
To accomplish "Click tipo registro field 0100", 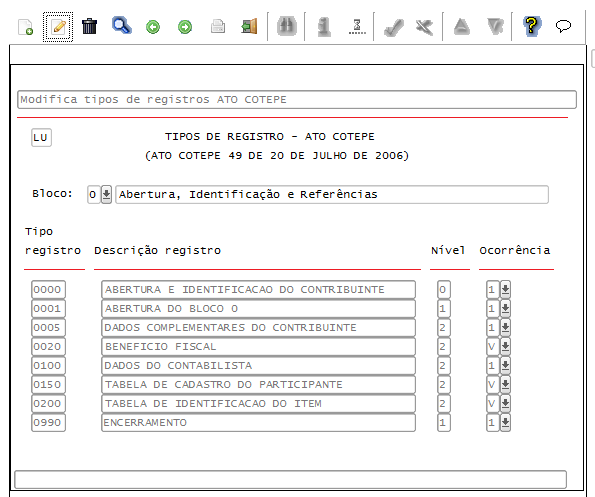I will (49, 365).
